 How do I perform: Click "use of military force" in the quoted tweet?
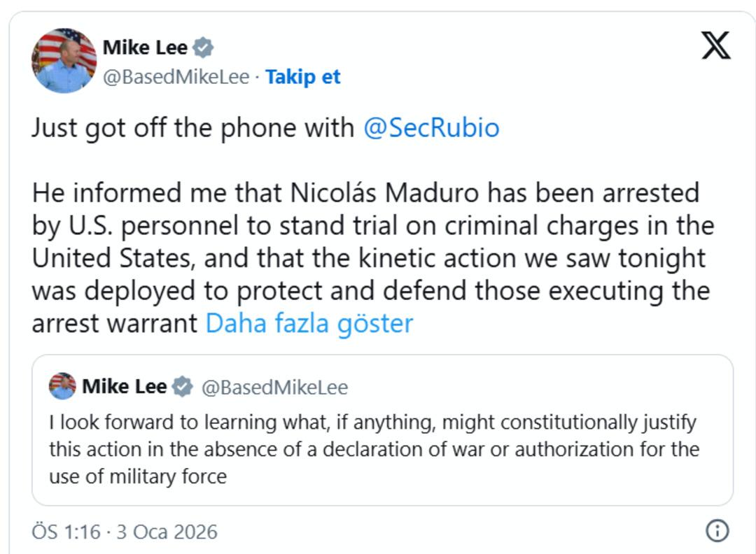point(138,477)
